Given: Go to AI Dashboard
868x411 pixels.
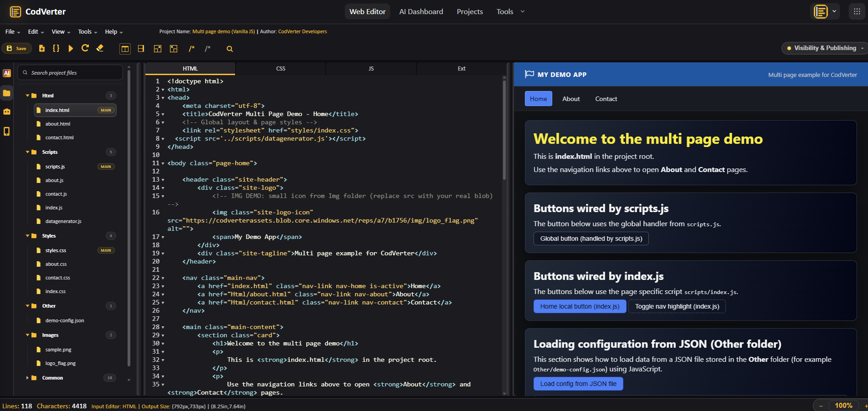Looking at the screenshot, I should pos(421,12).
